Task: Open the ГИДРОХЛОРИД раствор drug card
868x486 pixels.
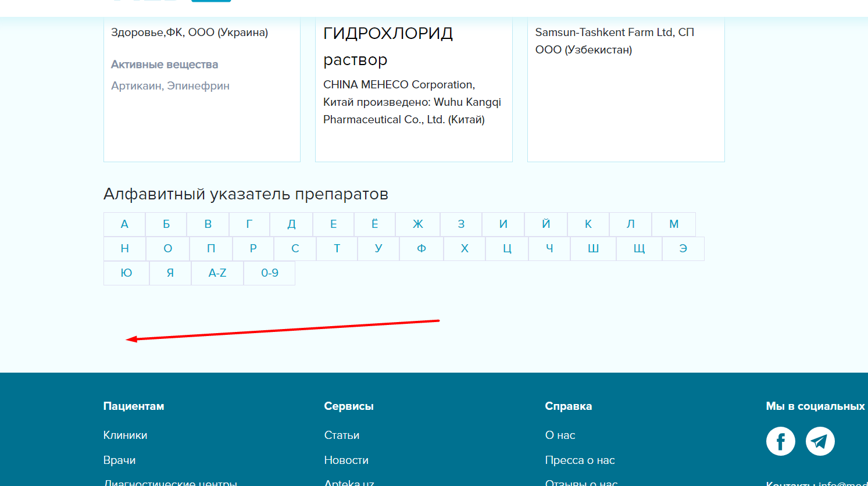Action: (414, 90)
